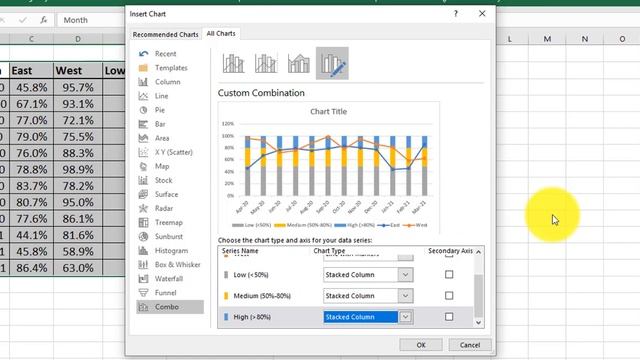Open chart type dropdown for Low (<50%)
This screenshot has height=360, width=640.
tap(405, 275)
